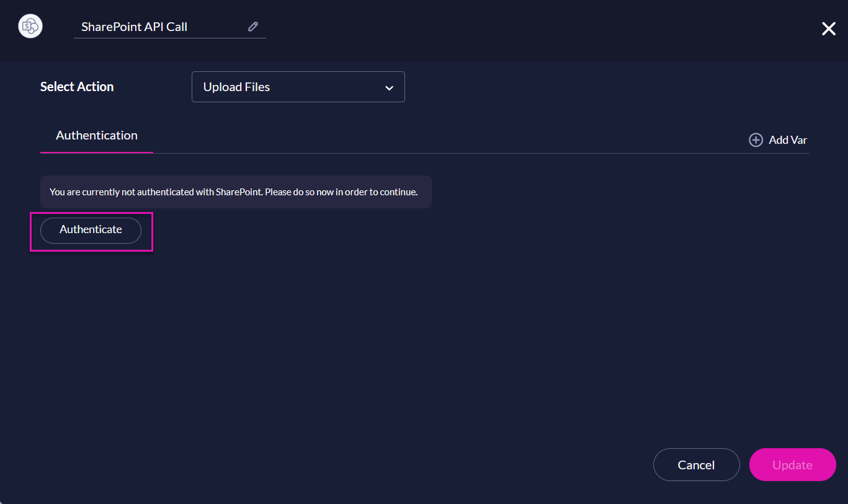Image resolution: width=848 pixels, height=504 pixels.
Task: Select the SharePoint logo inside the circular badge
Action: 30,26
